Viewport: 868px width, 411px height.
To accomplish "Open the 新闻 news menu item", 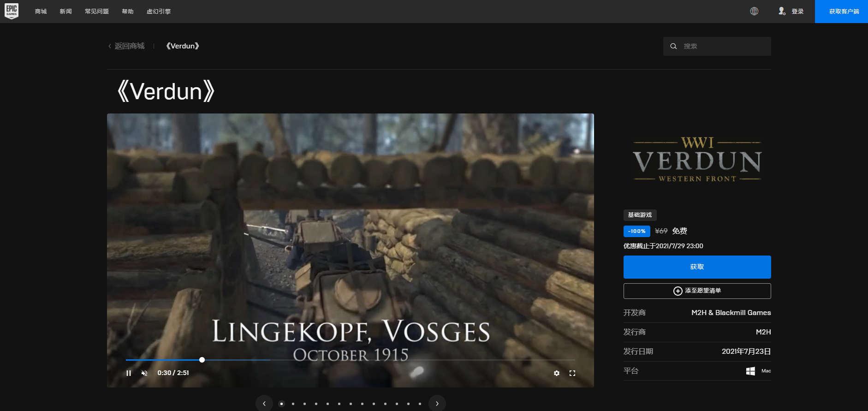I will pyautogui.click(x=65, y=12).
